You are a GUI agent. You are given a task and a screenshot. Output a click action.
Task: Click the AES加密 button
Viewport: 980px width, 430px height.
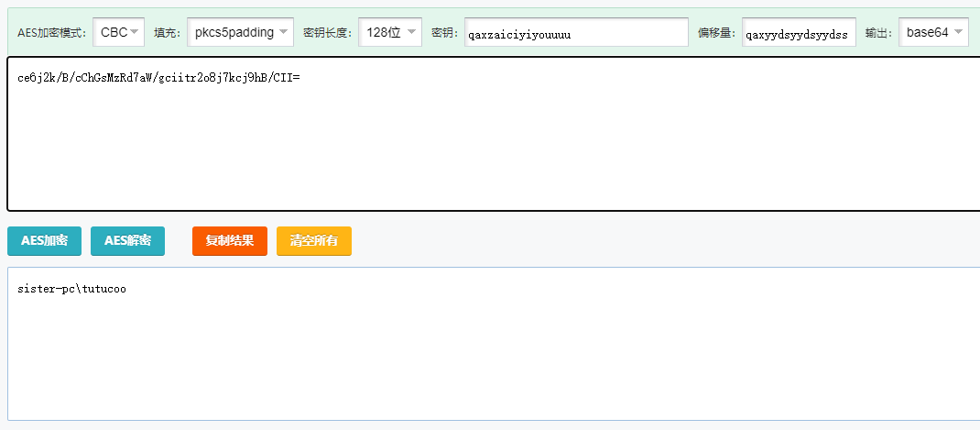(44, 241)
